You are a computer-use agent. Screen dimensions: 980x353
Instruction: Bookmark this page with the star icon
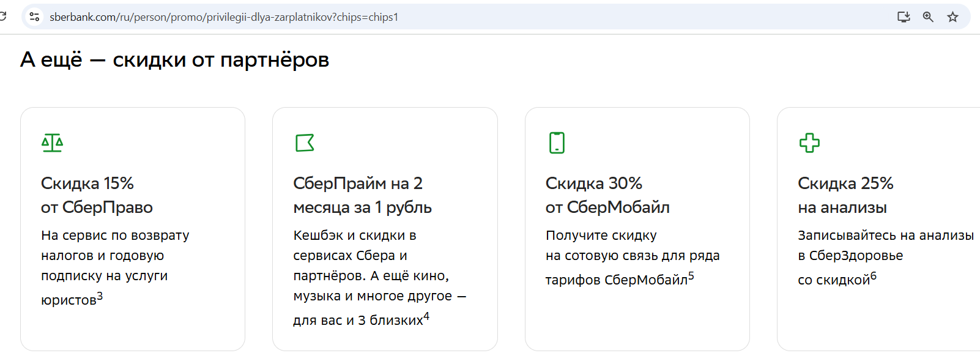[952, 17]
